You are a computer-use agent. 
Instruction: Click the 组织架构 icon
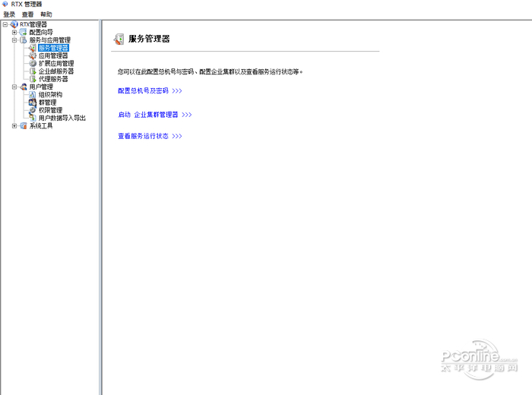pyautogui.click(x=33, y=95)
